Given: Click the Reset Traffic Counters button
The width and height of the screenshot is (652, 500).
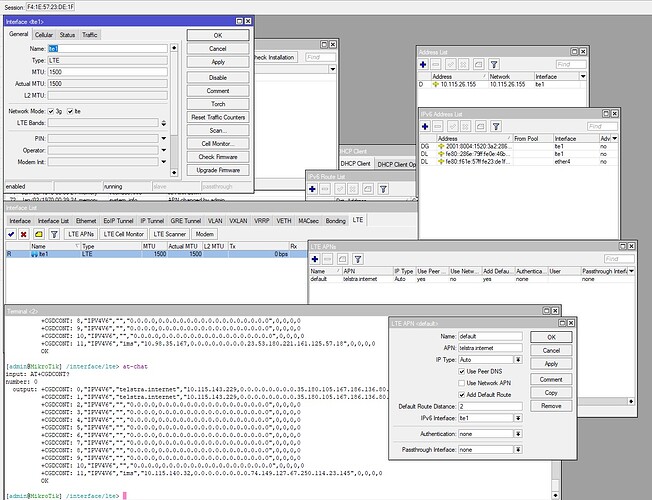Looking at the screenshot, I should coord(218,117).
